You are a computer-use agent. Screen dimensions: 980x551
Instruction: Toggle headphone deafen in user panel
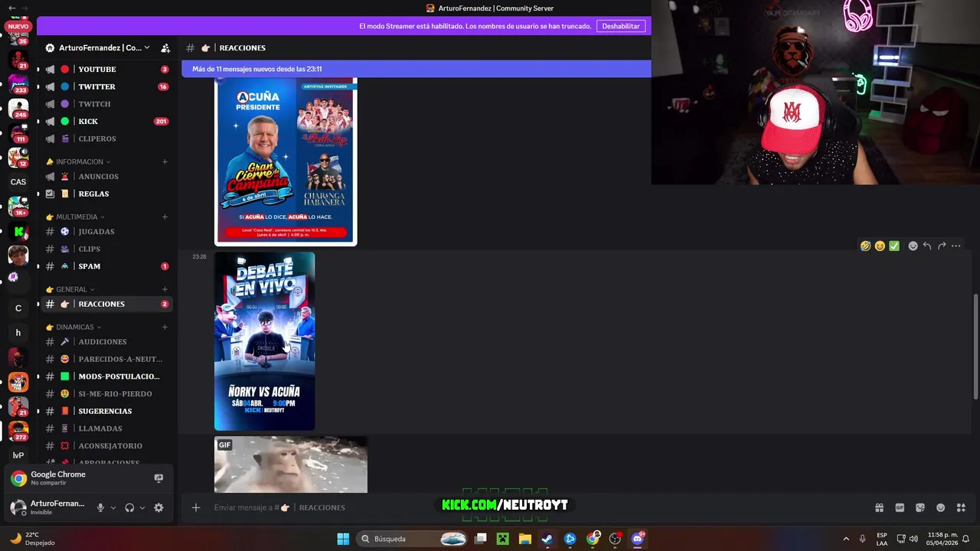[x=129, y=507]
